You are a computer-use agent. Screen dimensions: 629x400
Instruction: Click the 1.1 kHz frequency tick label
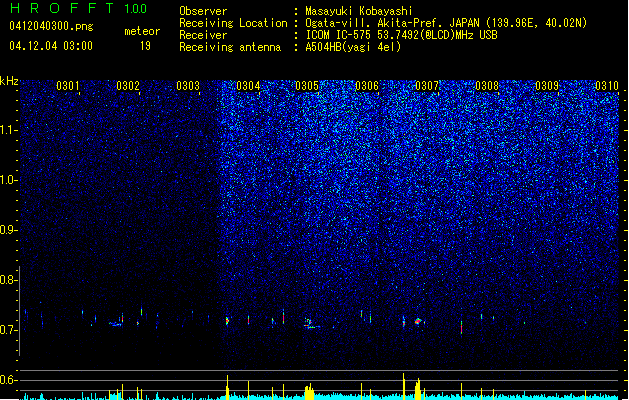pyautogui.click(x=8, y=130)
